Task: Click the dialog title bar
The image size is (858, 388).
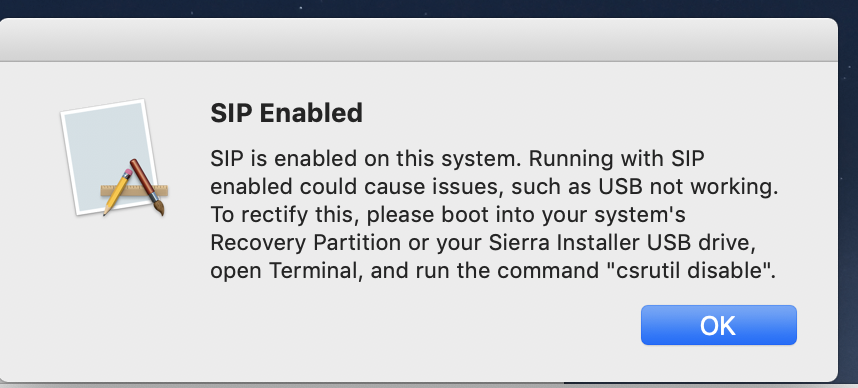Action: [419, 39]
